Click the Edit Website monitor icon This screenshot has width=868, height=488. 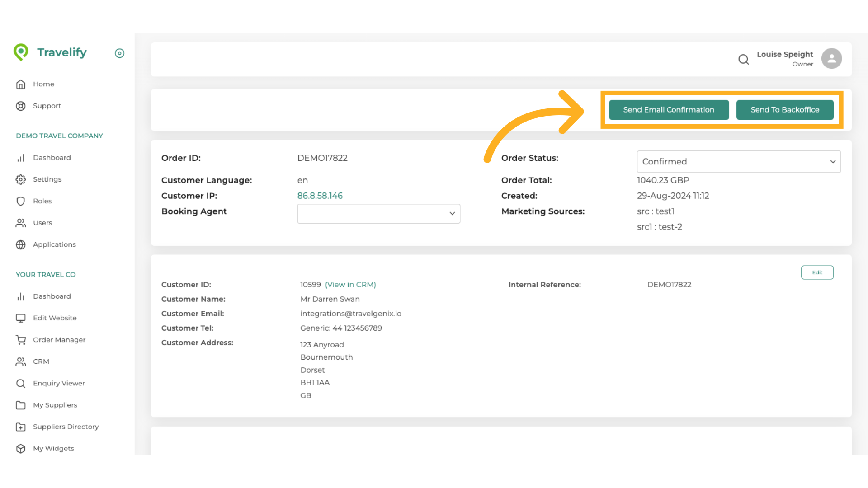[21, 318]
